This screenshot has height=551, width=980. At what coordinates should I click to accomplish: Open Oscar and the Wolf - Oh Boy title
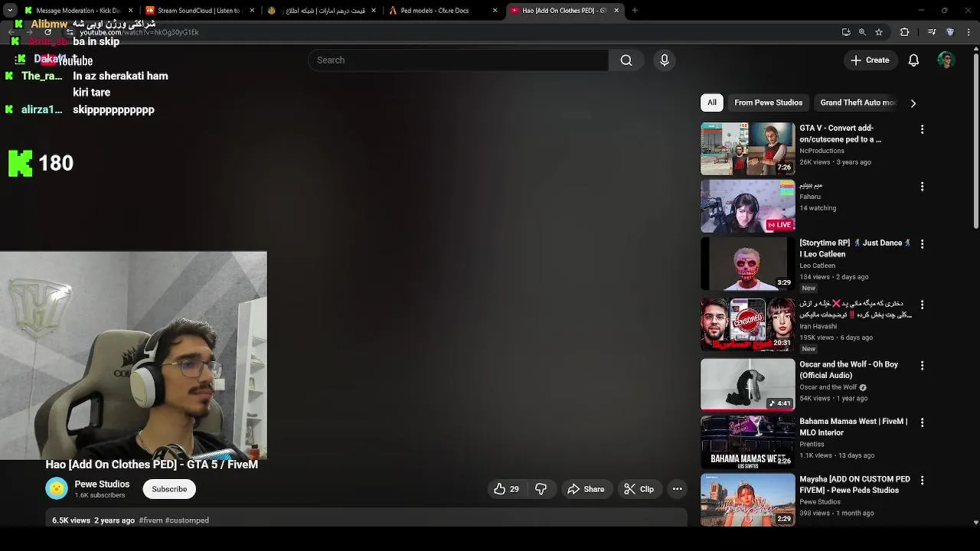(848, 370)
